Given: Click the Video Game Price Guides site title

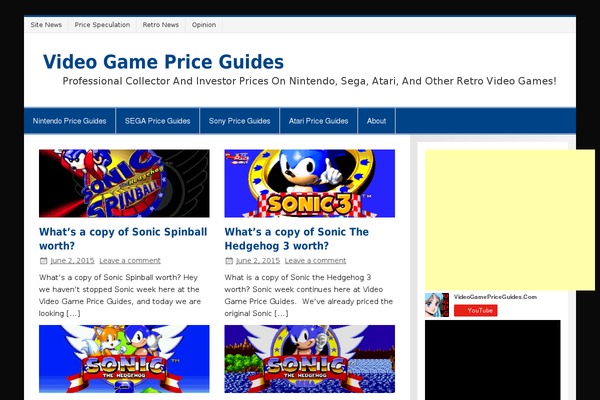Looking at the screenshot, I should tap(163, 62).
